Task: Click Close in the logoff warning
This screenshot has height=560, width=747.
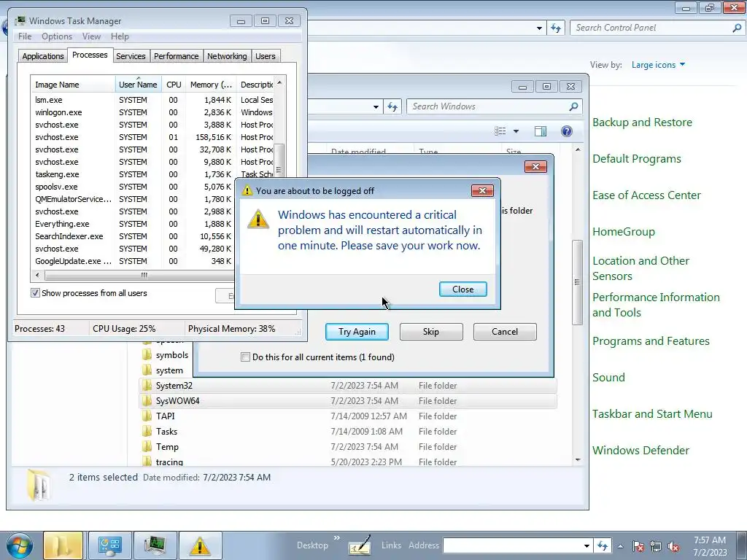Action: 463,289
